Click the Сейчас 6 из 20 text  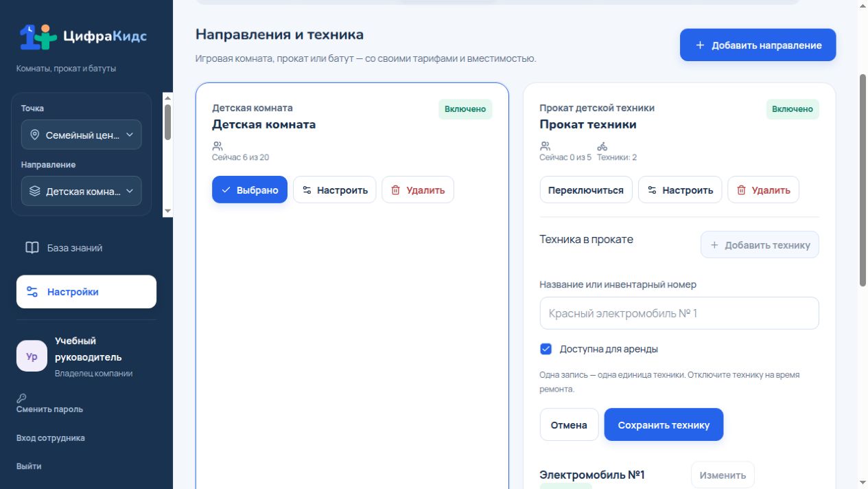[240, 157]
